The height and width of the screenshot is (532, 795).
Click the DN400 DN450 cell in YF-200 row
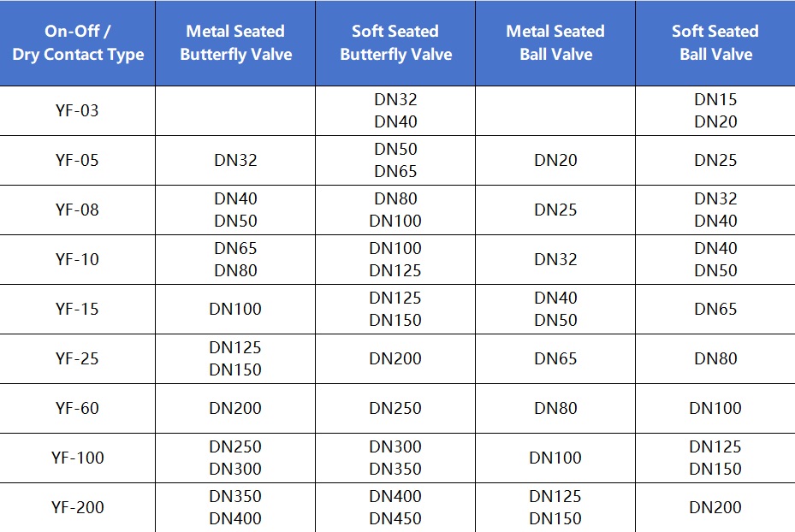pos(395,508)
